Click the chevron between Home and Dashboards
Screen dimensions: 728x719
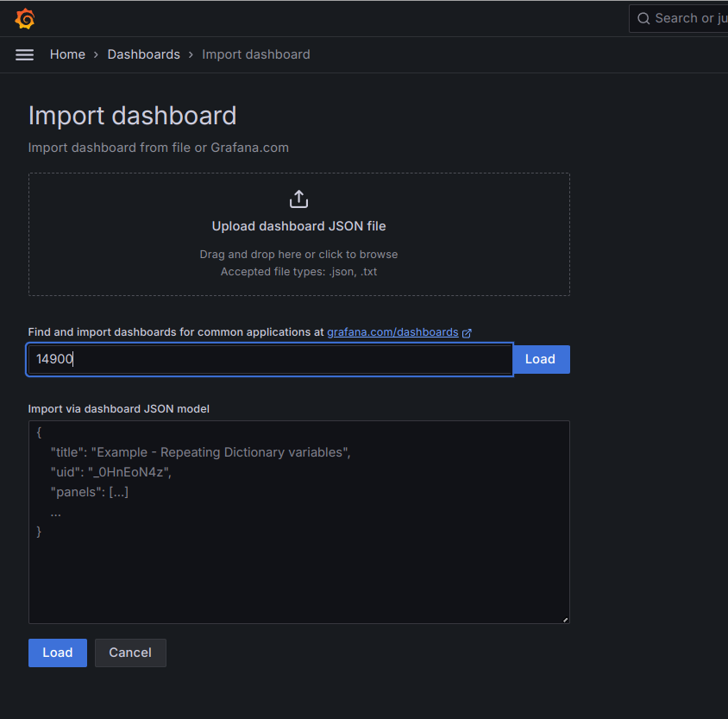coord(97,54)
